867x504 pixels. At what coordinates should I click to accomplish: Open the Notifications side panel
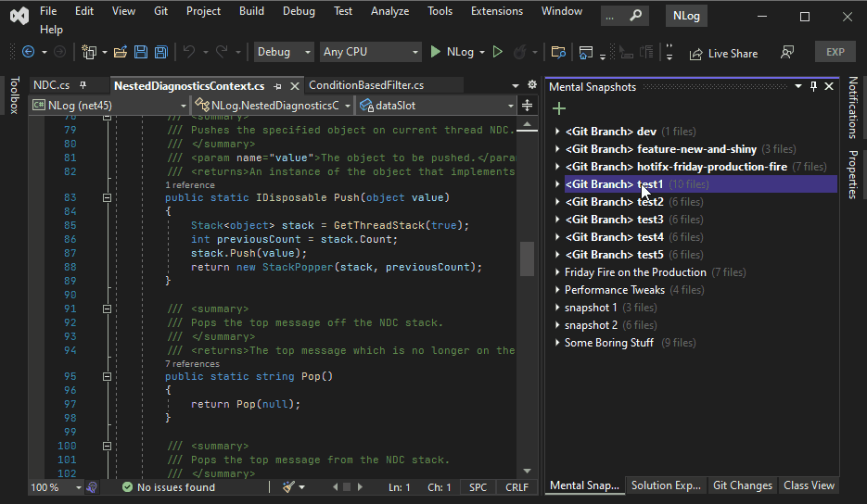(x=852, y=107)
